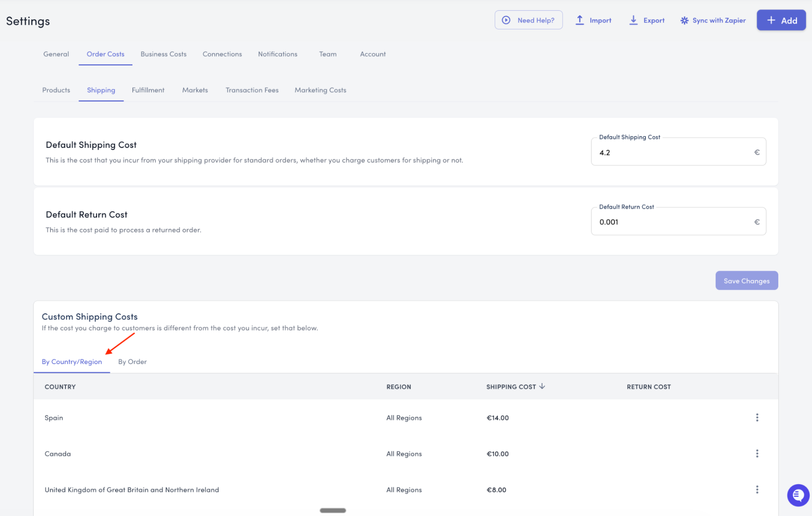Sort by Shipping Cost arrow

[542, 386]
